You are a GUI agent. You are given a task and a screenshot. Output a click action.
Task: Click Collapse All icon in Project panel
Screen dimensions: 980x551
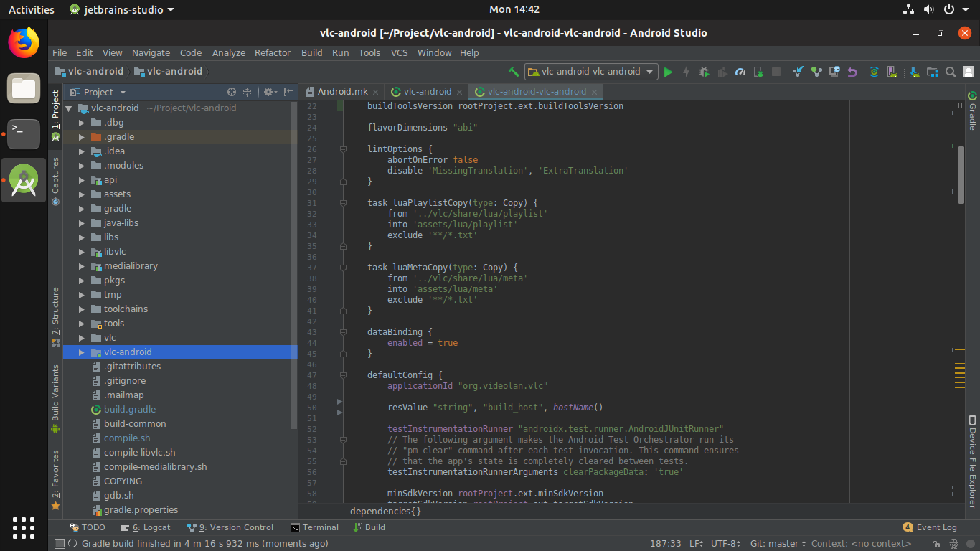click(248, 92)
